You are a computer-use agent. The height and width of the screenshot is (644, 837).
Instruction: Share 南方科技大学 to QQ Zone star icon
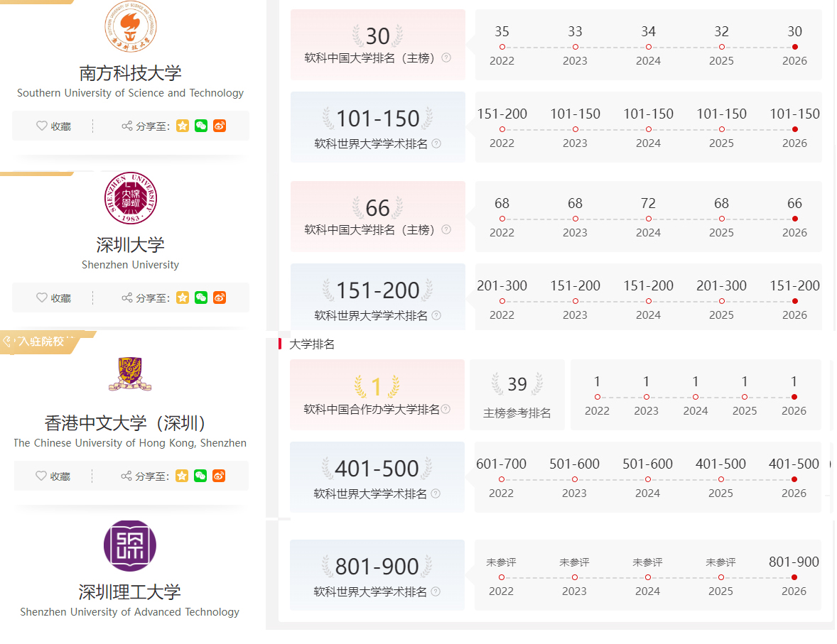[183, 126]
